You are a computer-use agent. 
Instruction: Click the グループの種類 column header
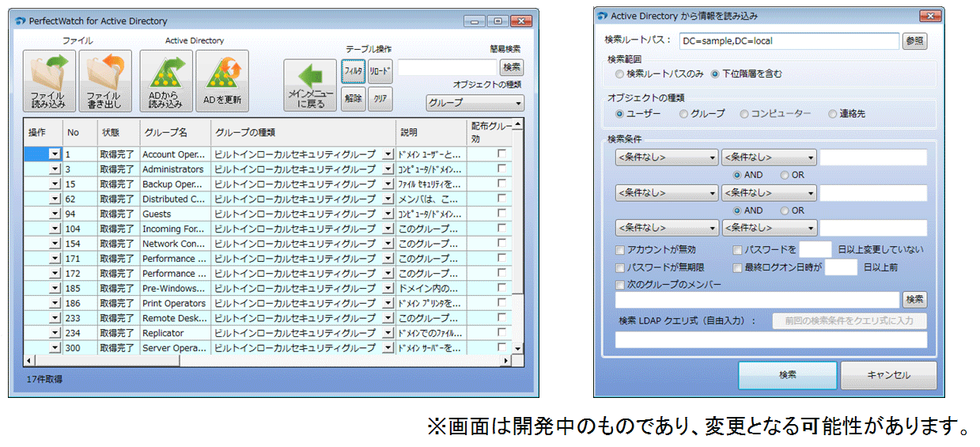(303, 132)
